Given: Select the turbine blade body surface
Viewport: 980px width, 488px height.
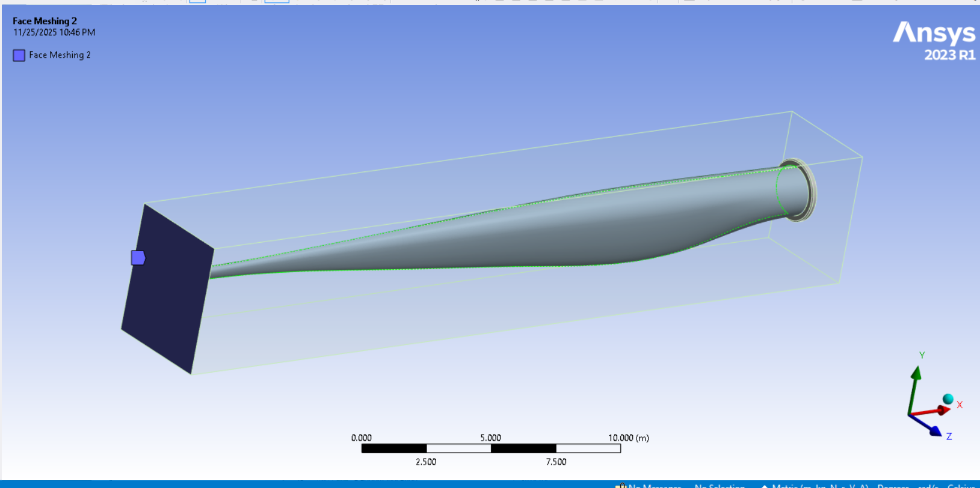Looking at the screenshot, I should point(541,234).
